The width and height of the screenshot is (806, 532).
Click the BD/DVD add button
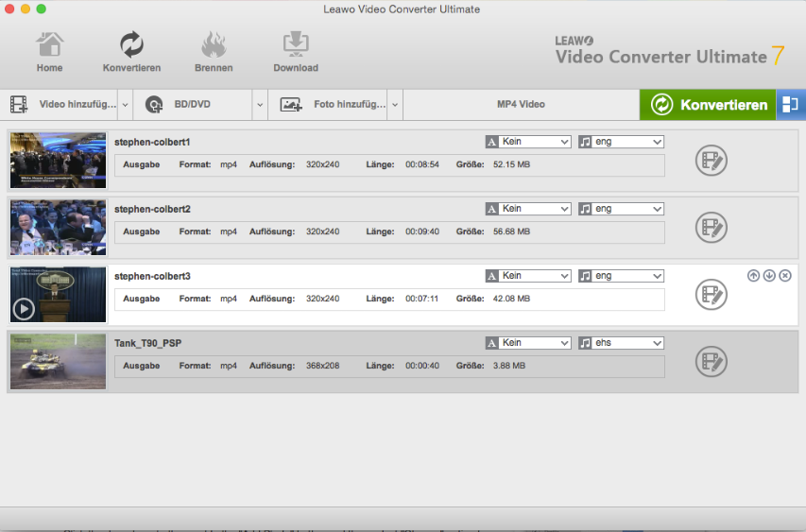click(193, 105)
